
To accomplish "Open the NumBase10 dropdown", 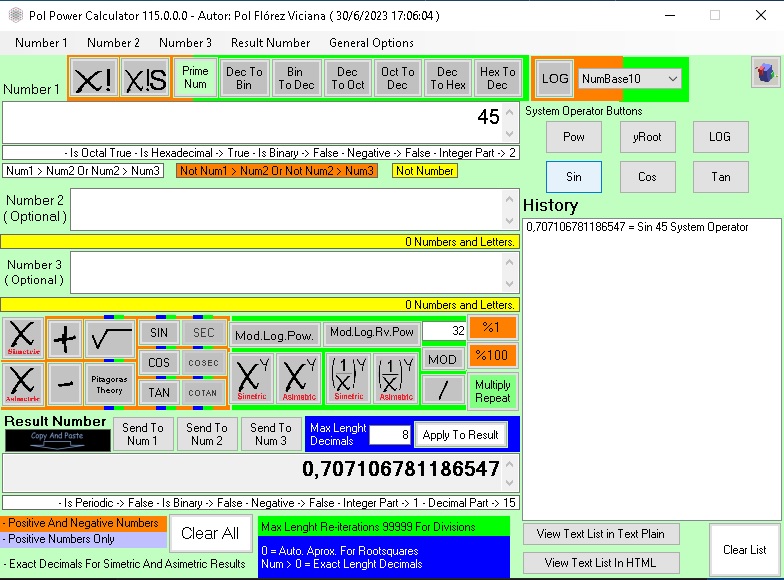I will 630,78.
